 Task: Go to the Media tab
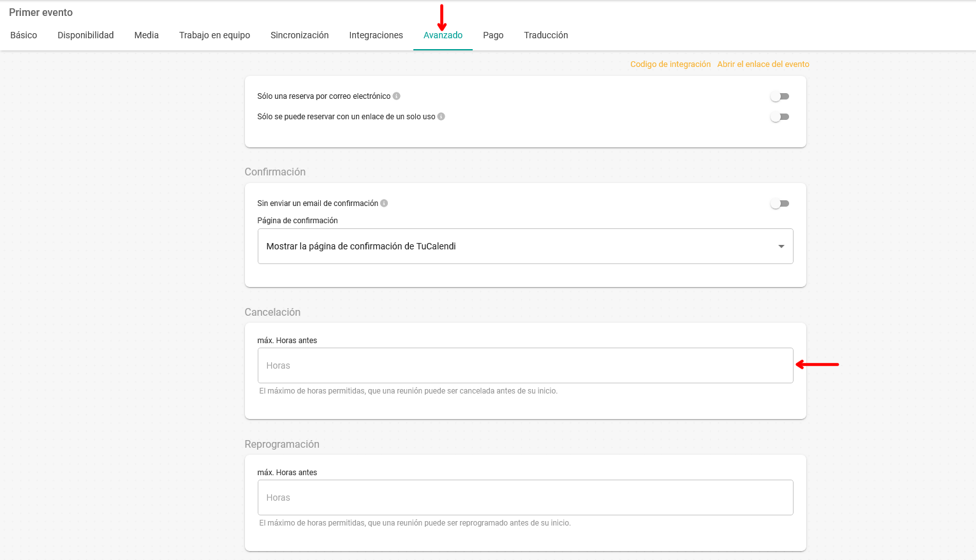click(146, 35)
